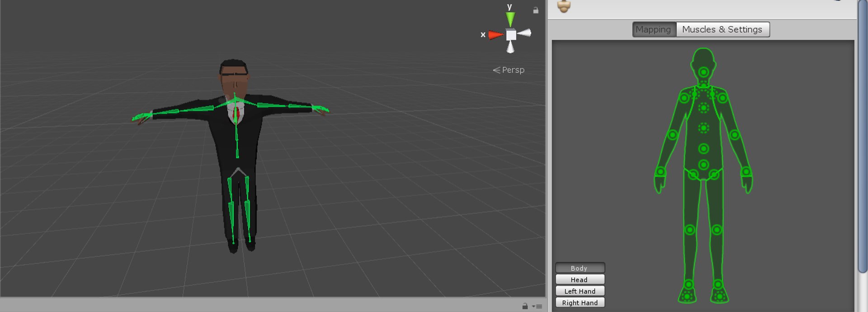Switch to the Muscles & Settings tab
The image size is (868, 312).
pos(722,29)
